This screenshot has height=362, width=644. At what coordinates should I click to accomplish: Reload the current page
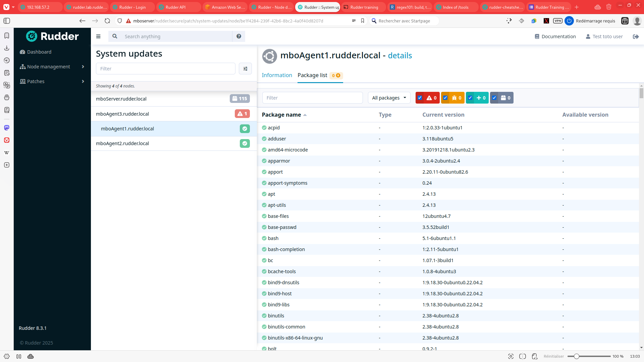(x=107, y=21)
